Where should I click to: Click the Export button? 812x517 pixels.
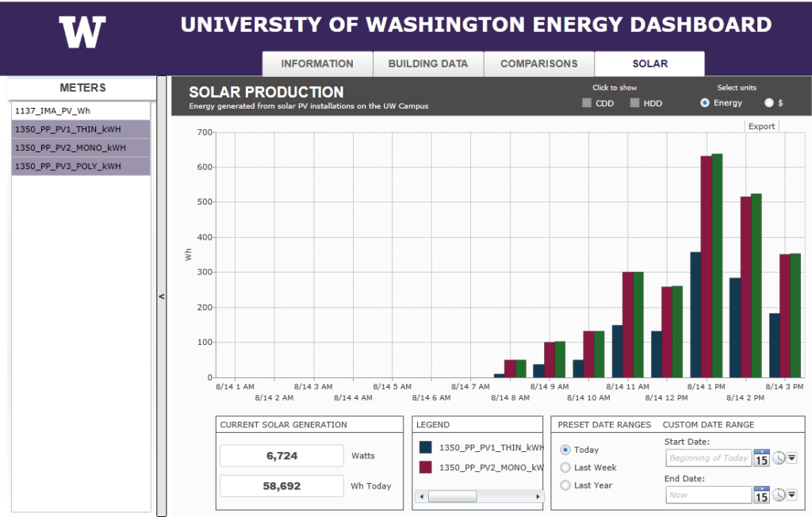click(761, 126)
